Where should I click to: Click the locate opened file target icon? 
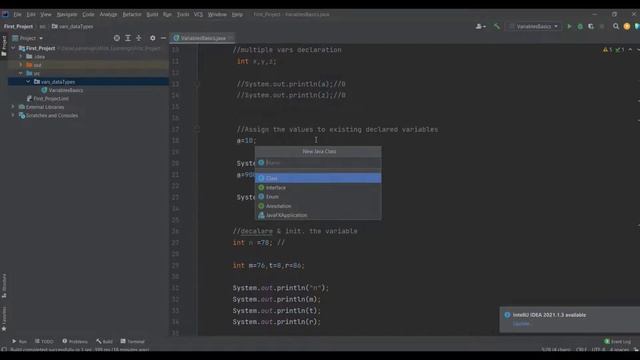coord(117,38)
